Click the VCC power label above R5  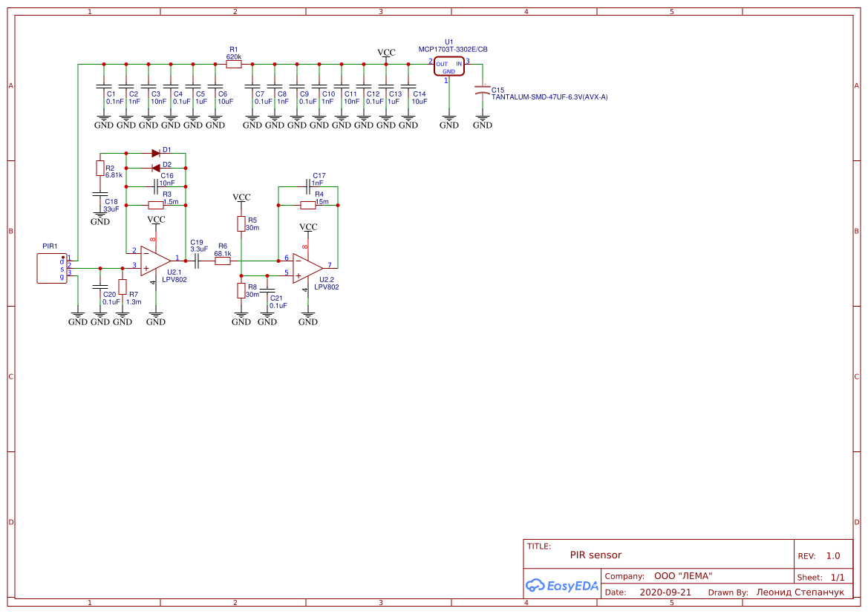point(241,197)
